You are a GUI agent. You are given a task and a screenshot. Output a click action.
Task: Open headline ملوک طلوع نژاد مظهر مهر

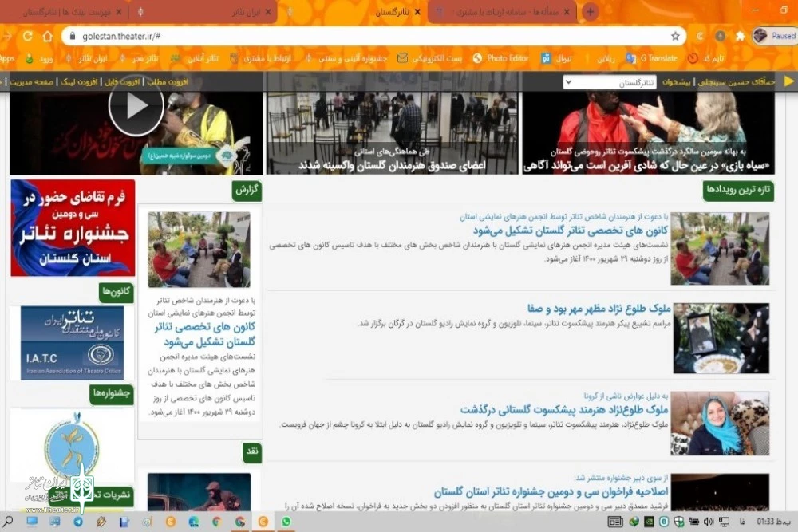[x=598, y=308]
